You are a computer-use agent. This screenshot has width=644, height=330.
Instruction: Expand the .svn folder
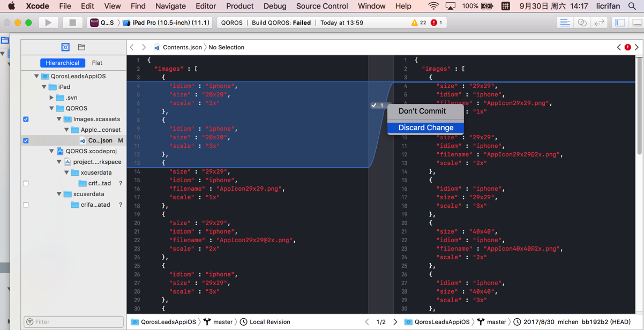(x=51, y=97)
